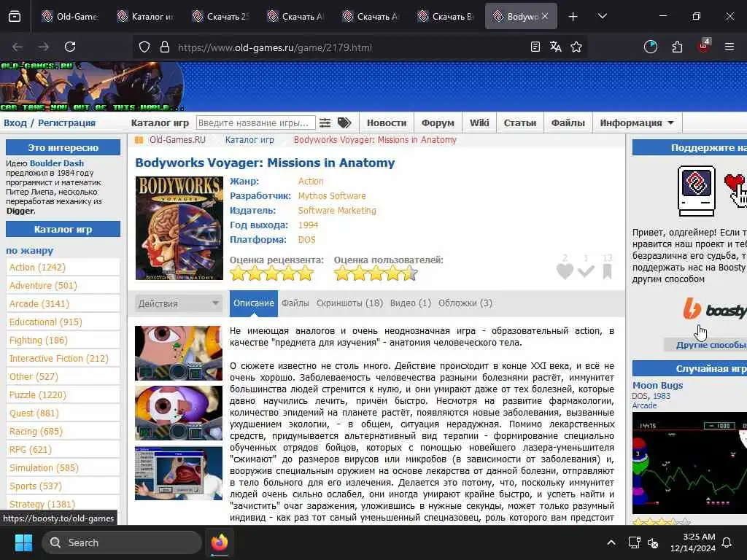Click the Регистрация link
The image size is (747, 560).
pyautogui.click(x=66, y=122)
